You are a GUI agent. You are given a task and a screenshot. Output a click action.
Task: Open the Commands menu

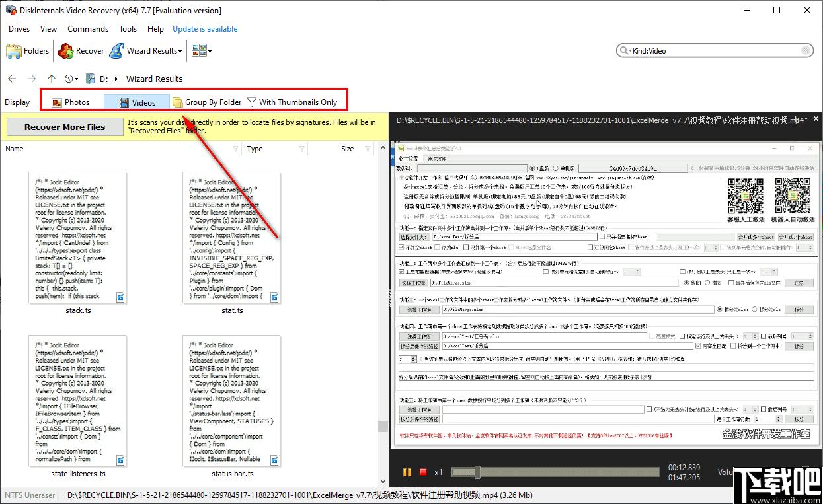[x=88, y=29]
